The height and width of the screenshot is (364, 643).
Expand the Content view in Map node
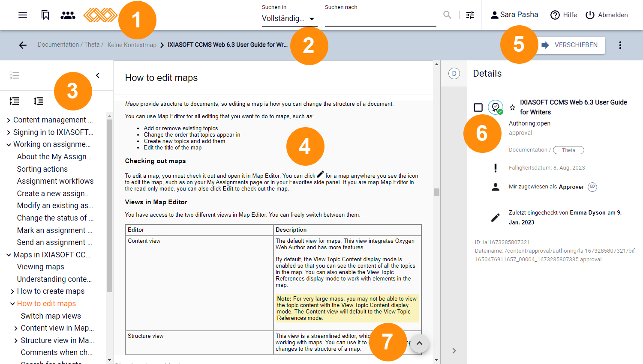click(16, 328)
